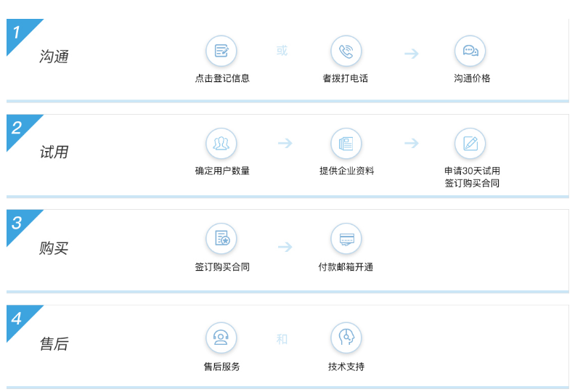This screenshot has height=392, width=575.
Task: Click the phone call icon
Action: [x=346, y=51]
